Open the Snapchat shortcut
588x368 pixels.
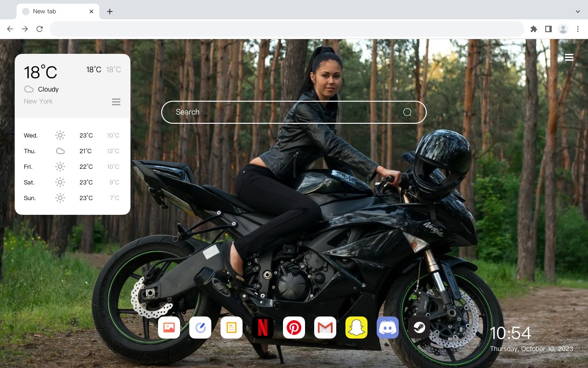(356, 328)
